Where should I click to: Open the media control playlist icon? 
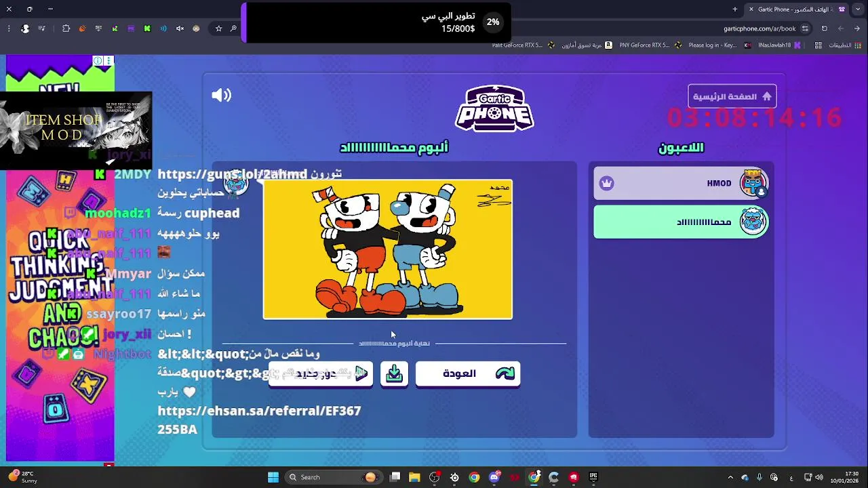(x=42, y=28)
